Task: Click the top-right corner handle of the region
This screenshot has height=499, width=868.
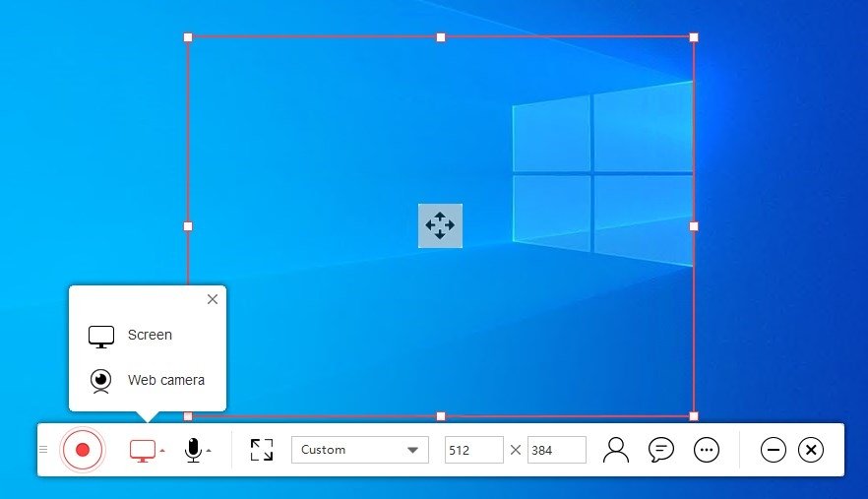Action: [x=694, y=37]
